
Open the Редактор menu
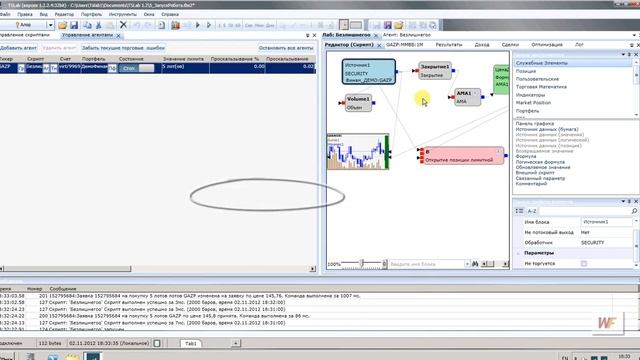[x=64, y=14]
